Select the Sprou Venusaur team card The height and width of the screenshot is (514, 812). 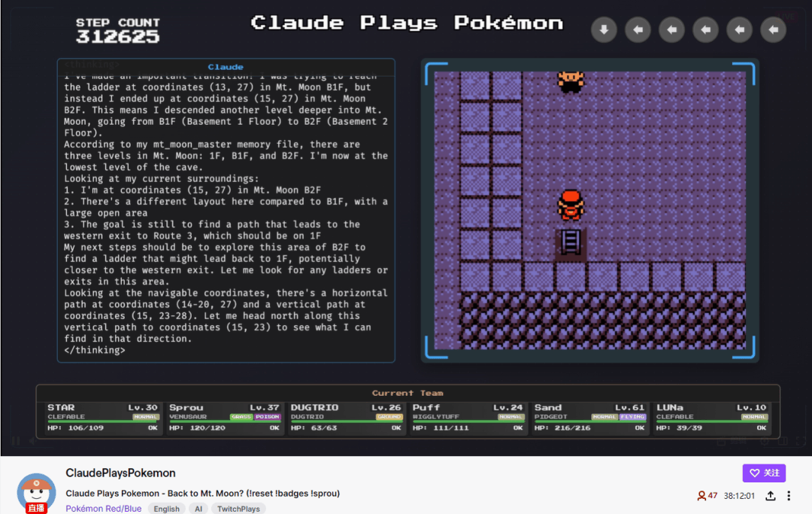[224, 418]
